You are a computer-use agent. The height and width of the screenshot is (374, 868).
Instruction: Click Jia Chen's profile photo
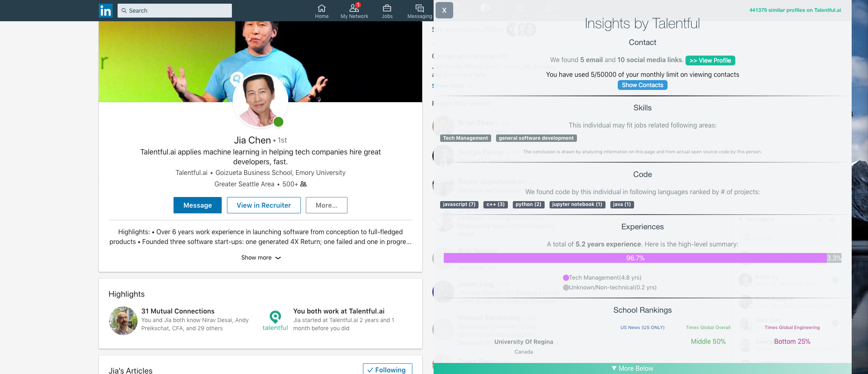260,101
